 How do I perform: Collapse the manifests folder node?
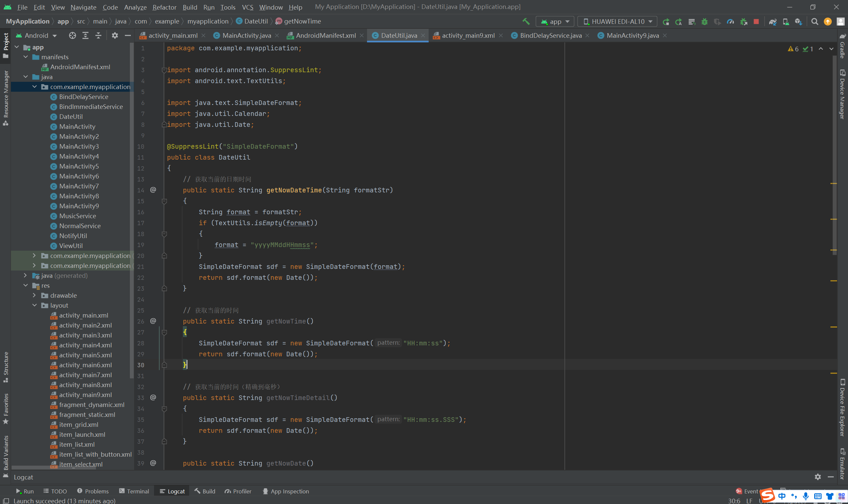pos(26,57)
